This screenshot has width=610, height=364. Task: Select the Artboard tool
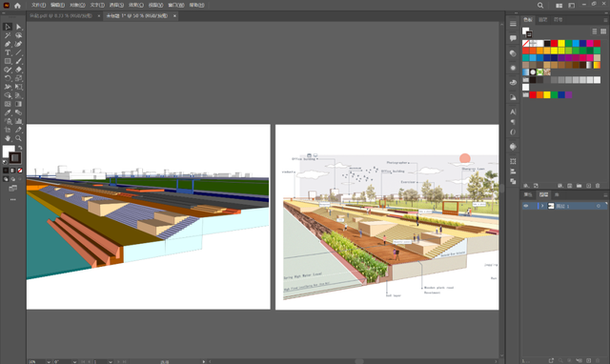pyautogui.click(x=8, y=130)
